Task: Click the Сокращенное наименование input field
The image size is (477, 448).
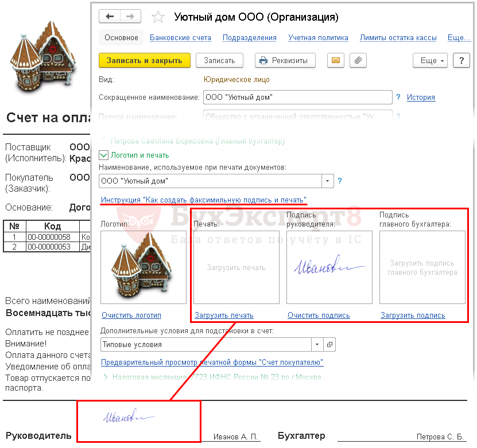Action: click(297, 98)
